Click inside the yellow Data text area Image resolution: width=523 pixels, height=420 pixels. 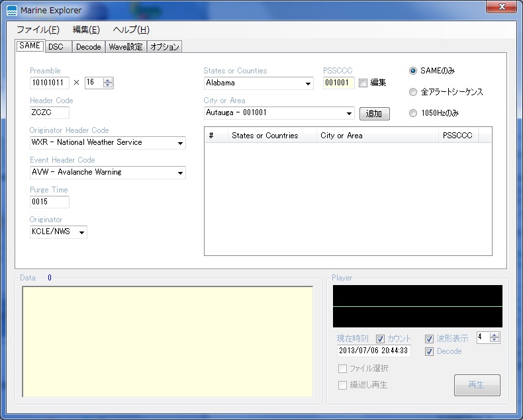[x=167, y=342]
